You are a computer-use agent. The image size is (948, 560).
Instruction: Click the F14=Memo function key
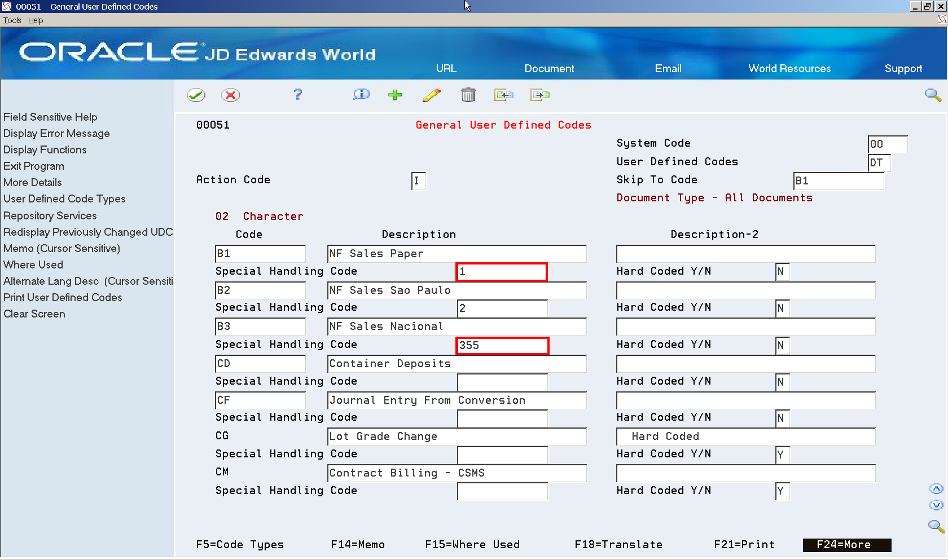click(358, 545)
